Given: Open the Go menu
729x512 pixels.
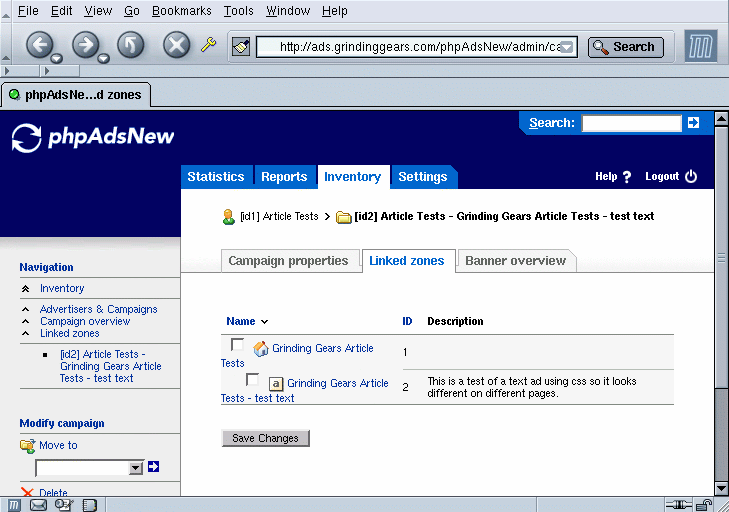Looking at the screenshot, I should pos(132,10).
